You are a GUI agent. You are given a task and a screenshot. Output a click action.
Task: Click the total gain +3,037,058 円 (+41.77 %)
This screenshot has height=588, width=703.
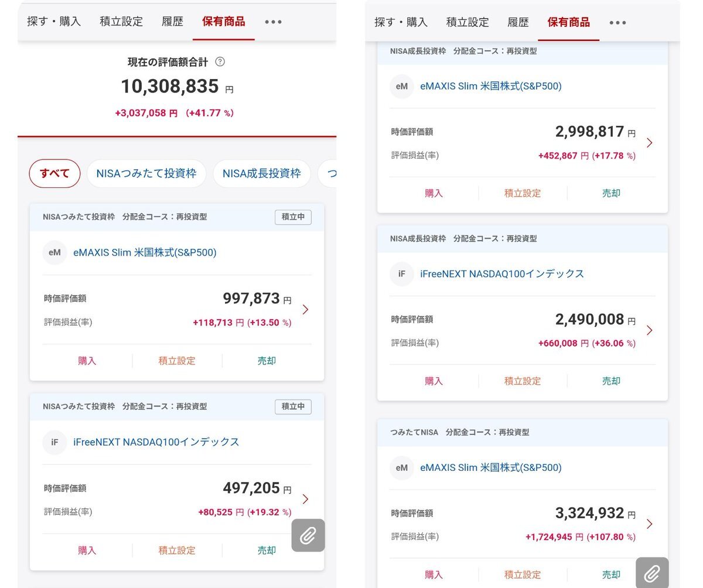tap(174, 113)
